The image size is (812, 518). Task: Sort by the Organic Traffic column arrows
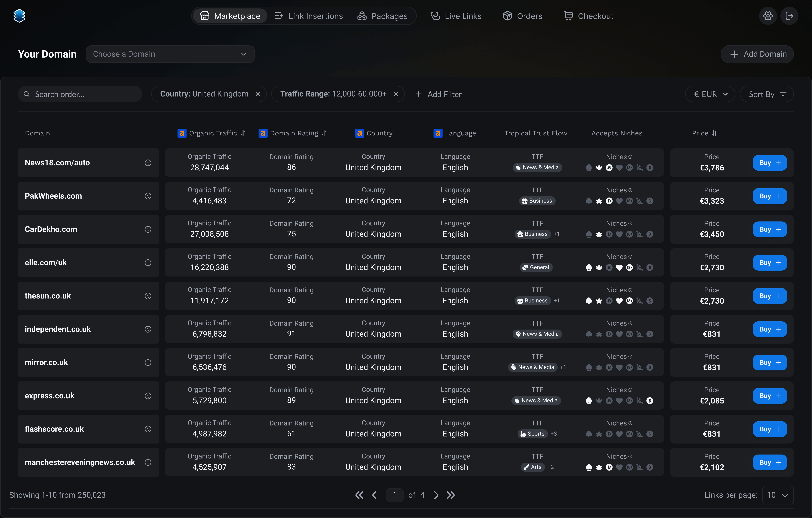click(x=243, y=133)
